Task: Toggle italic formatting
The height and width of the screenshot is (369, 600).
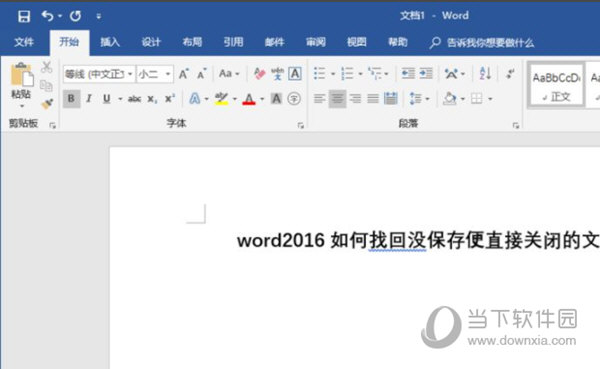Action: pyautogui.click(x=89, y=99)
